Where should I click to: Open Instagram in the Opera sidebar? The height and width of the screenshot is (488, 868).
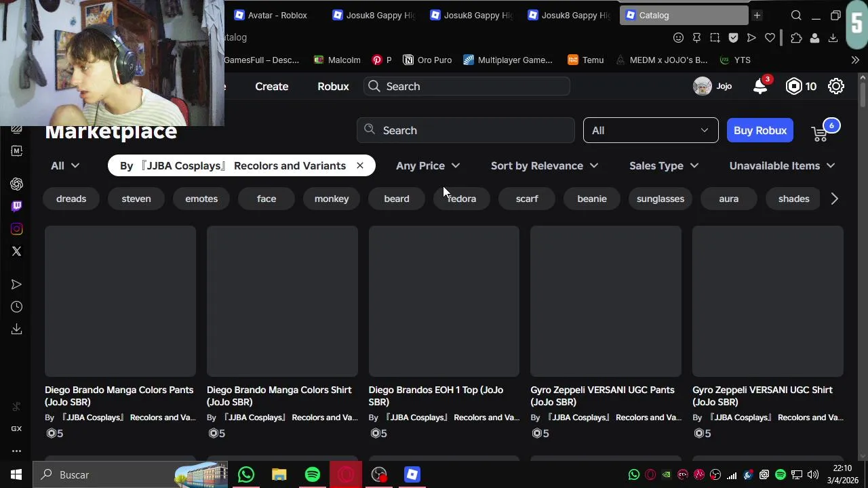click(17, 229)
